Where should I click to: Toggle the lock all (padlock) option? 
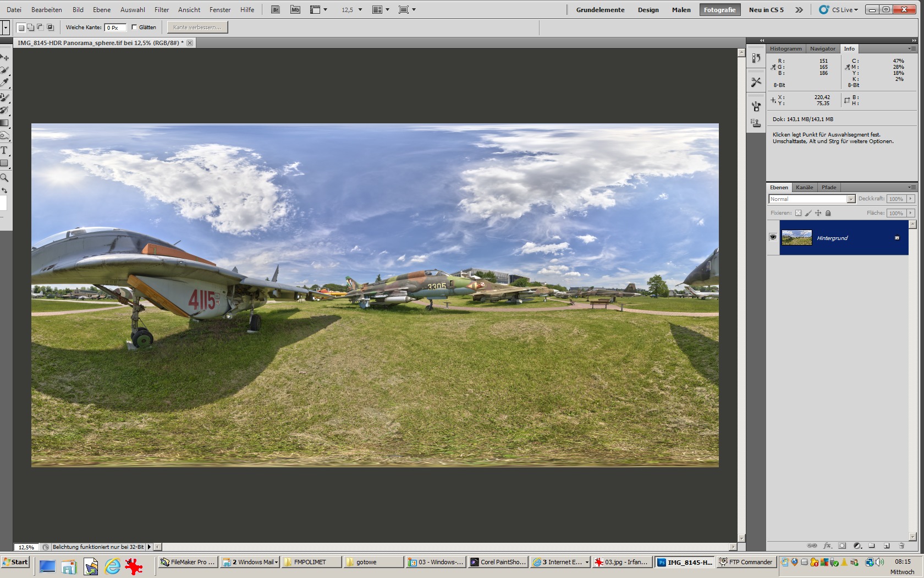(x=828, y=213)
